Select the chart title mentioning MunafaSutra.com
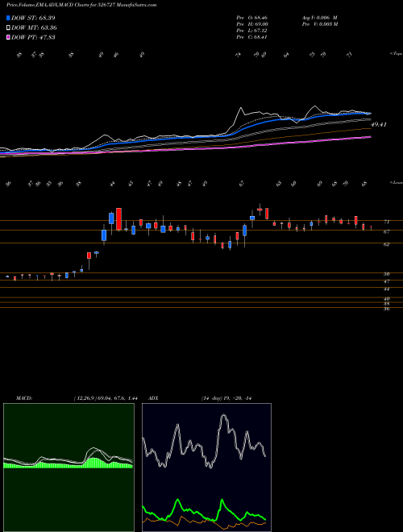Screen dimensions: 403x532 click(81, 6)
